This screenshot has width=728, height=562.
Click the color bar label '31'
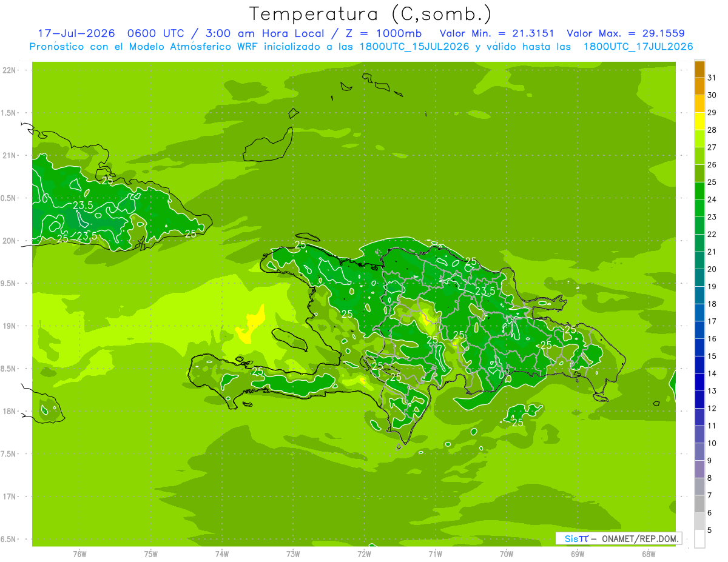coord(712,78)
